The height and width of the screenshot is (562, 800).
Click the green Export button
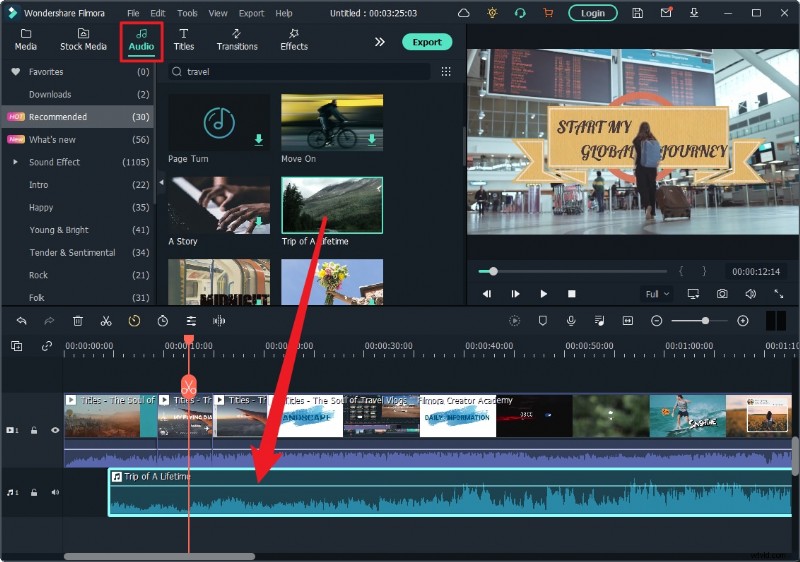tap(427, 42)
